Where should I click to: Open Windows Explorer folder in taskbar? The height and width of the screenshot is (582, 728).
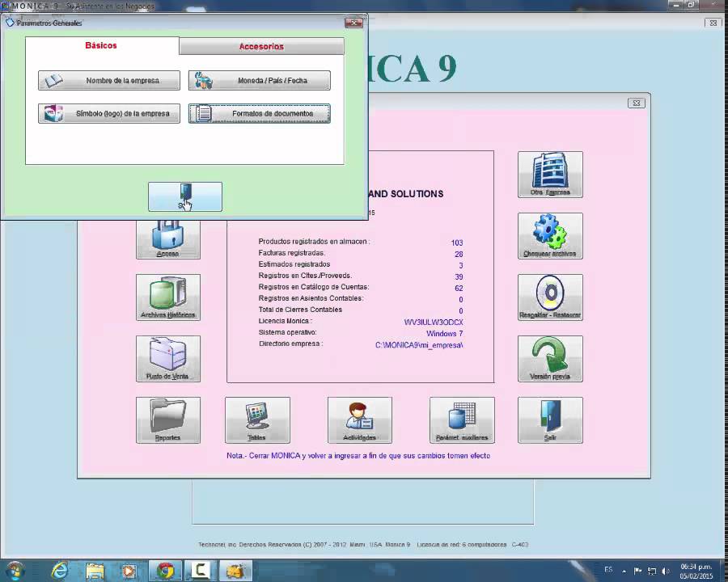95,571
